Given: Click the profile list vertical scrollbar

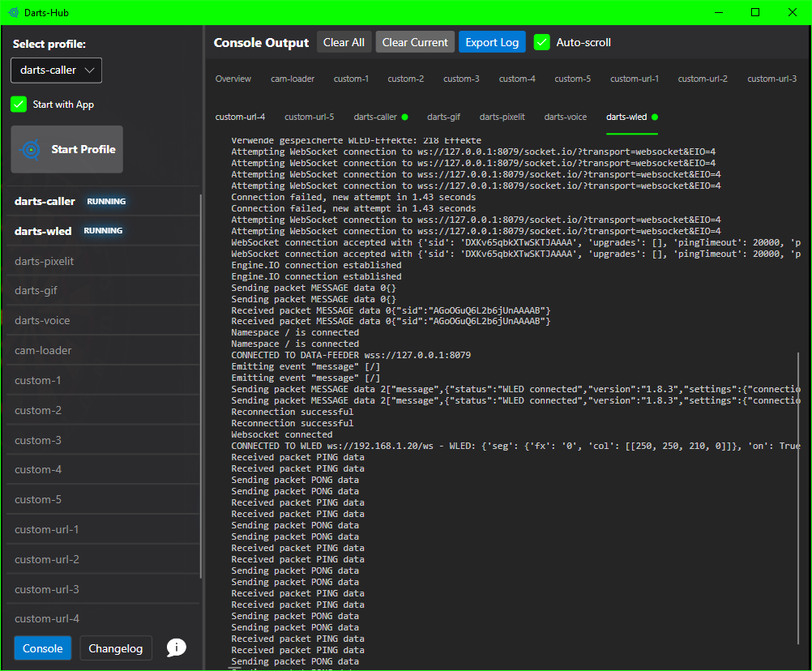Looking at the screenshot, I should [200, 386].
